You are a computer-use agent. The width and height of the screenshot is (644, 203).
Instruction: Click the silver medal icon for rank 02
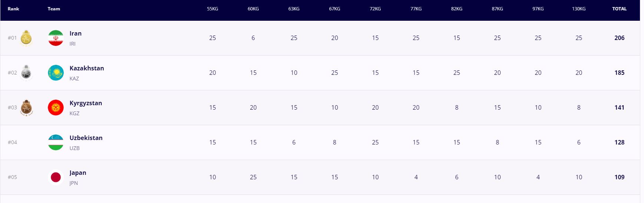[26, 73]
